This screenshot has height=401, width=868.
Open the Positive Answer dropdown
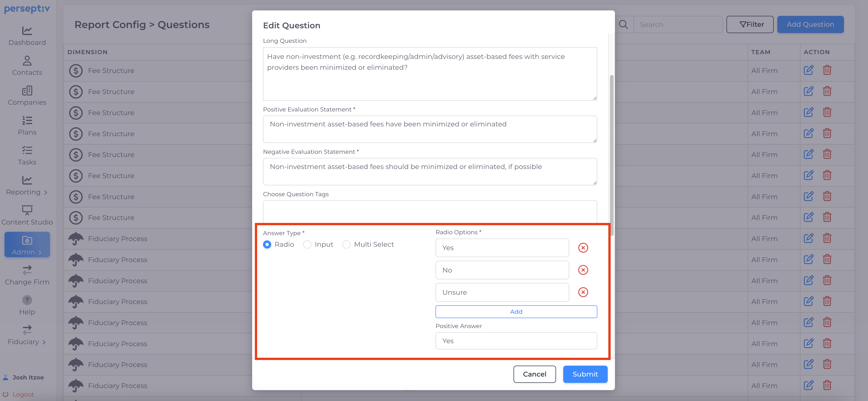[516, 341]
